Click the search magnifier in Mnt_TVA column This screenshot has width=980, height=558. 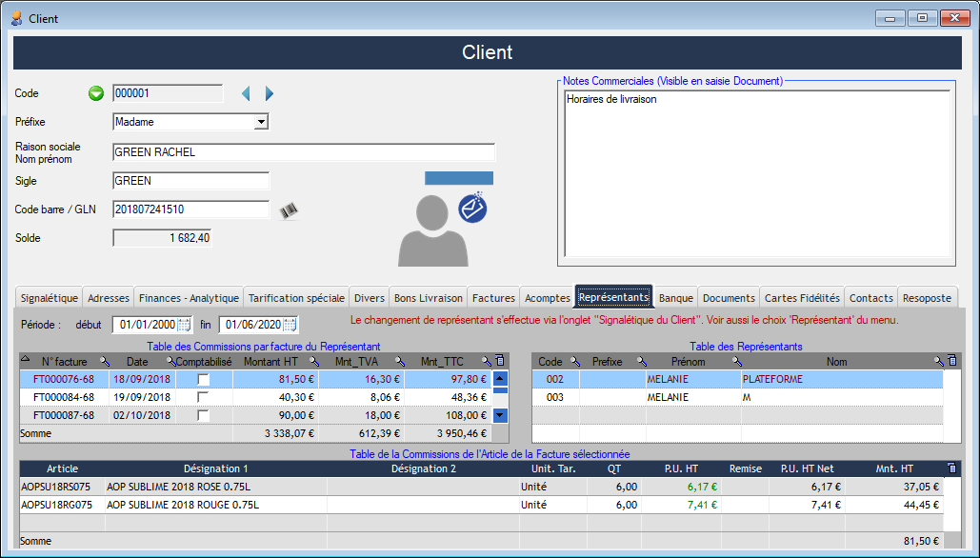click(400, 362)
